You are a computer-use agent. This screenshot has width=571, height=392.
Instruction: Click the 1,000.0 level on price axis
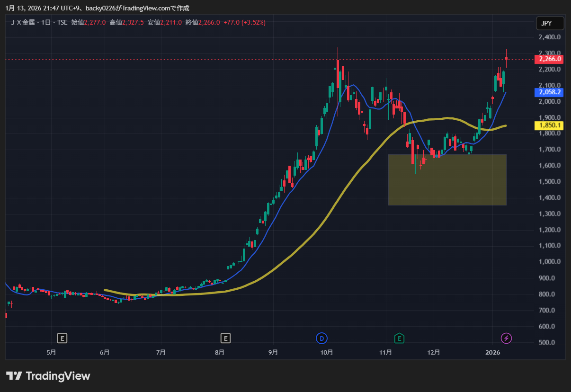(549, 262)
